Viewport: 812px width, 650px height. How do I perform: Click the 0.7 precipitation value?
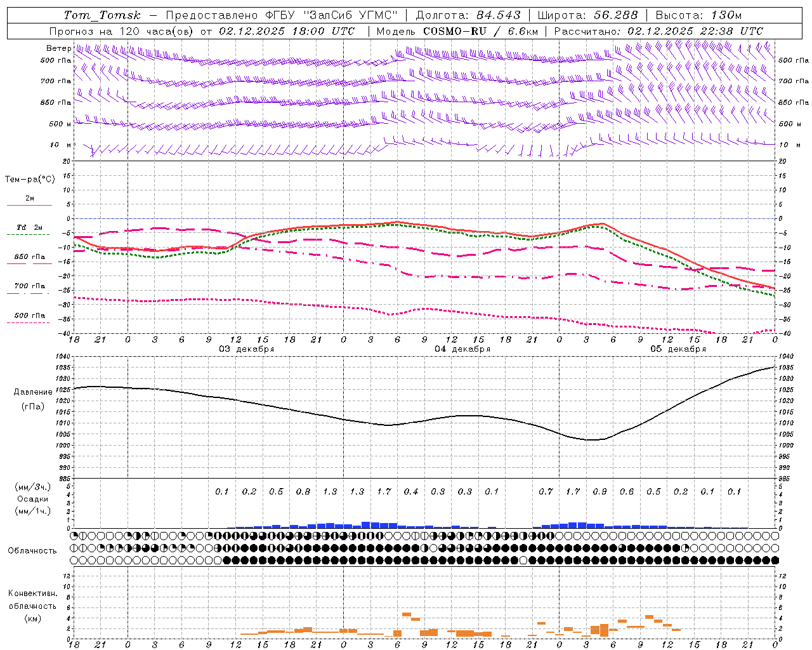coord(546,491)
